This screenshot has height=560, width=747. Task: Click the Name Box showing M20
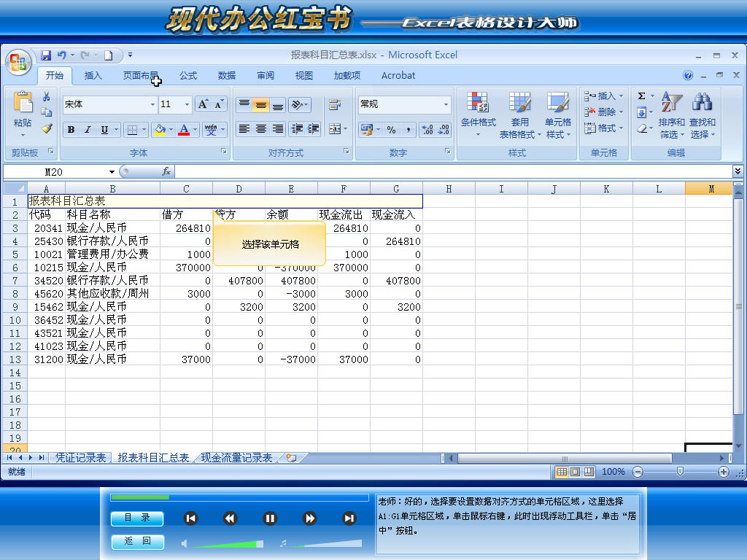coord(54,172)
